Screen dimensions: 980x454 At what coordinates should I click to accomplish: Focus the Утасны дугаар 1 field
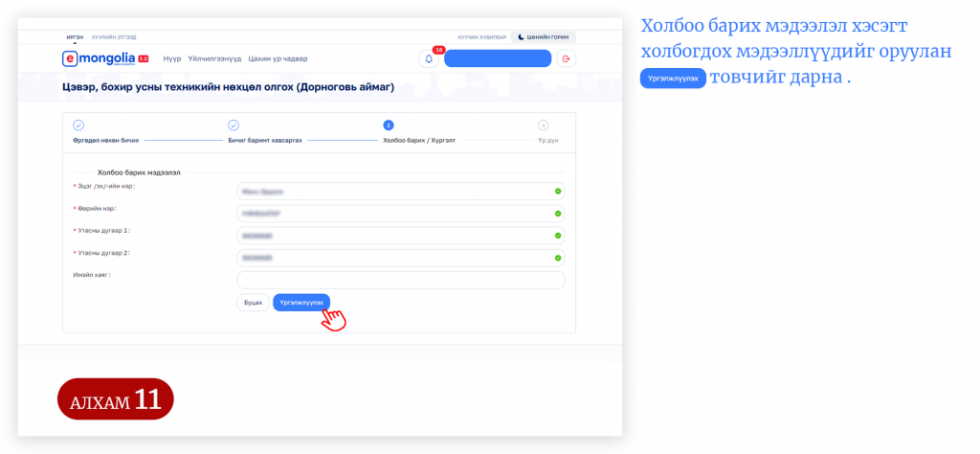pyautogui.click(x=401, y=236)
